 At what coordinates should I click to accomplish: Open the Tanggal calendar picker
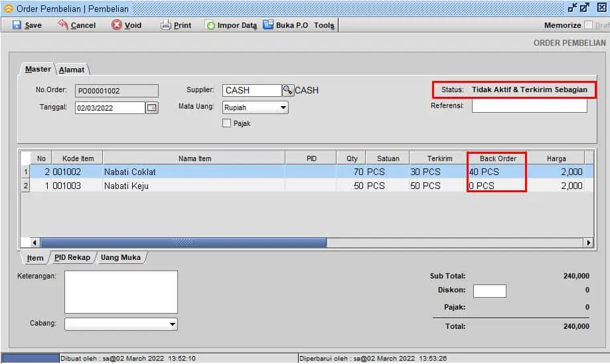point(152,107)
